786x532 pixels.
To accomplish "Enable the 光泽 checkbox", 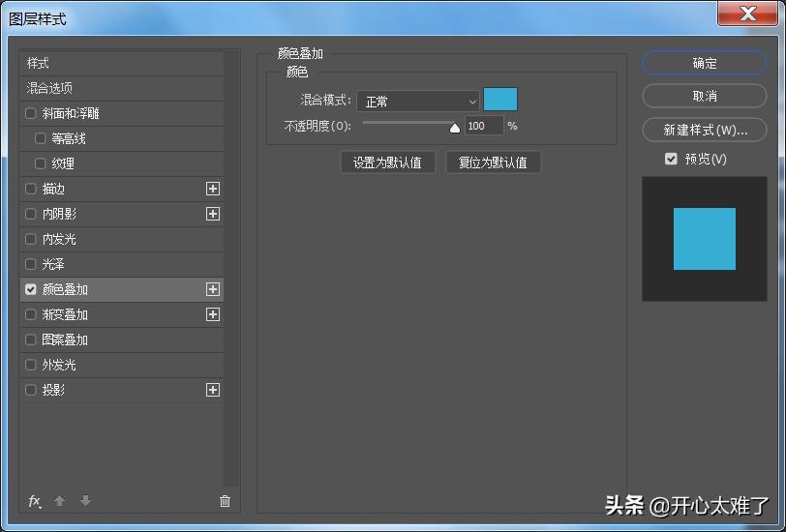I will pyautogui.click(x=31, y=264).
